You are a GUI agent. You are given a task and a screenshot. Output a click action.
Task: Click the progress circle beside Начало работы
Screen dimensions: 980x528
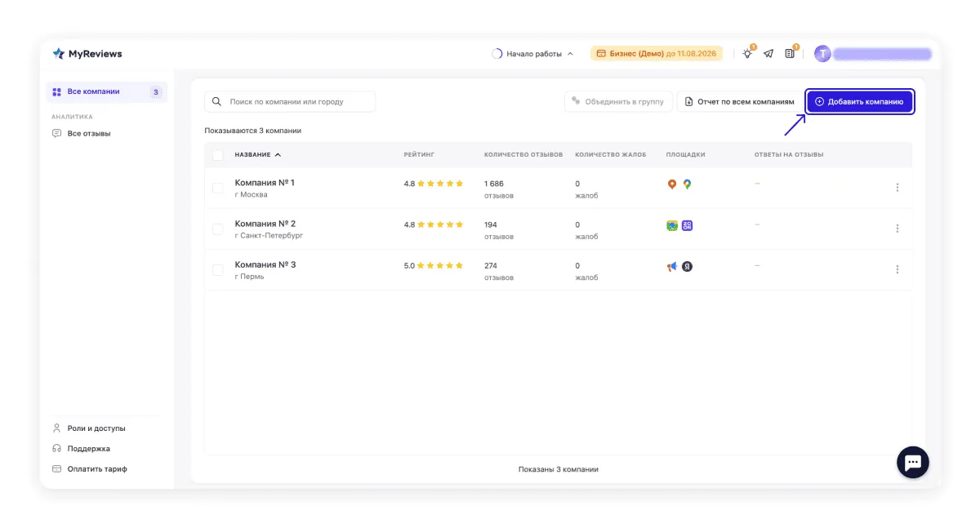[x=497, y=54]
